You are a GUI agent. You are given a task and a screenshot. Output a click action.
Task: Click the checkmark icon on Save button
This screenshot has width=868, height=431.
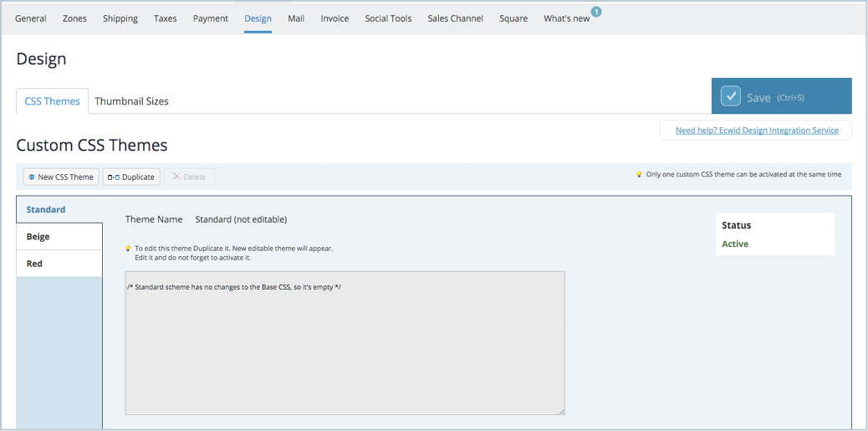tap(731, 96)
